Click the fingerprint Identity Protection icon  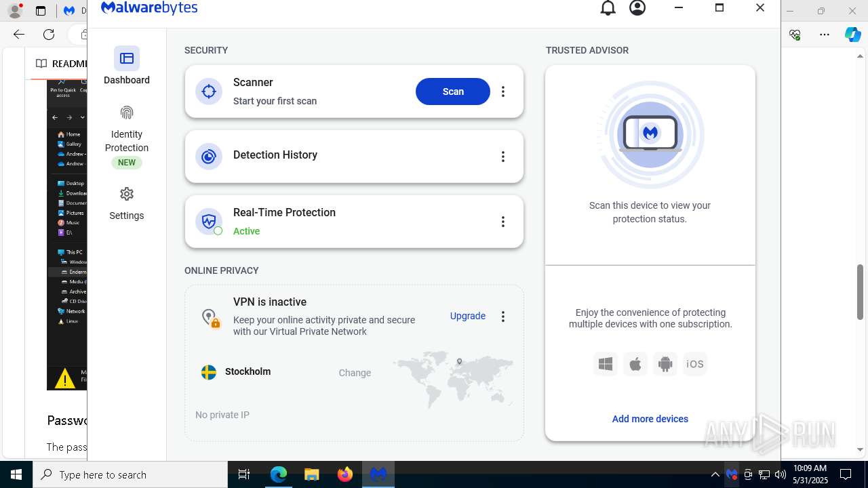pyautogui.click(x=127, y=113)
